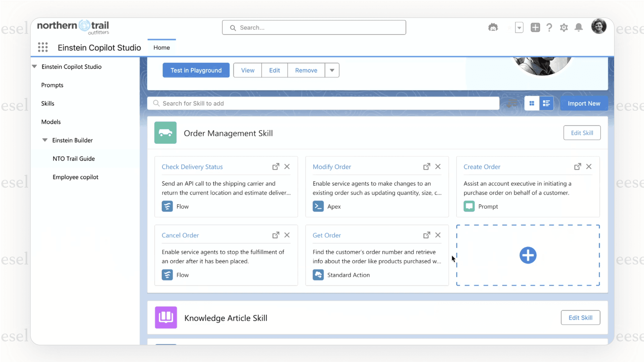Open the Check Delivery Status link
644x362 pixels.
192,167
